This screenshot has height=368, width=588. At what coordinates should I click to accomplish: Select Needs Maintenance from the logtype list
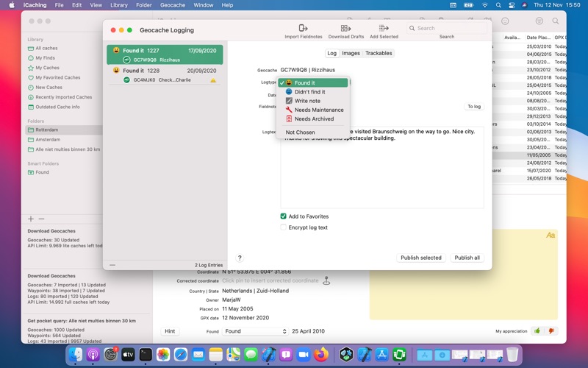(x=318, y=110)
